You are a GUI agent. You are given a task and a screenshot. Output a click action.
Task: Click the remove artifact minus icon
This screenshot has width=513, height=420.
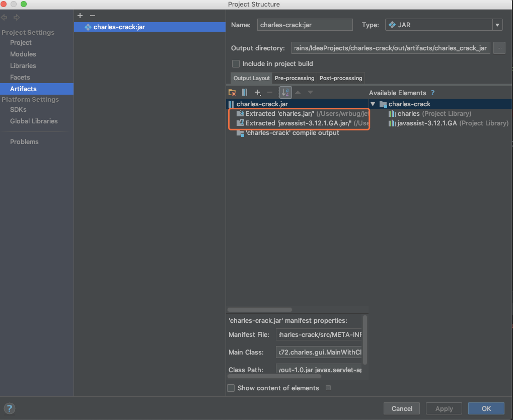click(x=92, y=16)
